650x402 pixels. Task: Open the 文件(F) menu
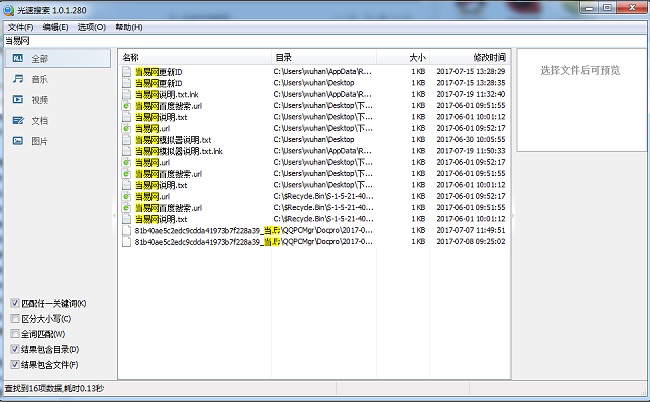pyautogui.click(x=19, y=27)
